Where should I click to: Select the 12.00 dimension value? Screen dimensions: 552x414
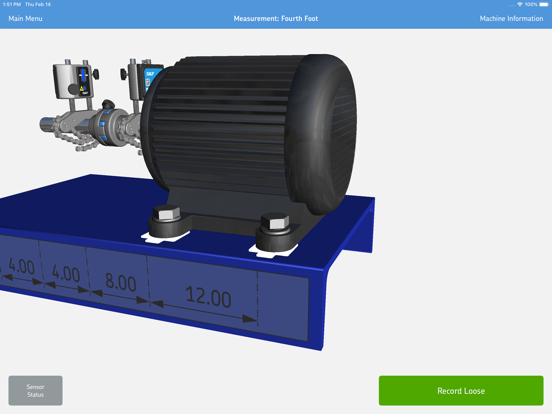[x=208, y=297]
